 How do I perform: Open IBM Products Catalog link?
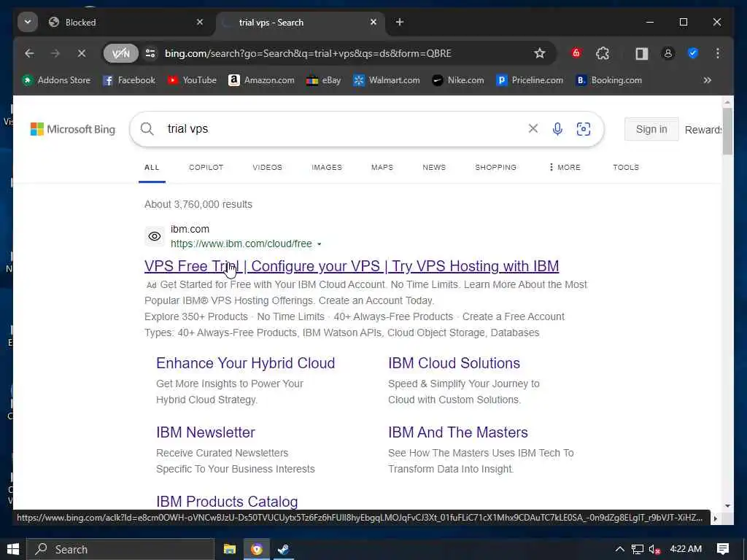(227, 502)
